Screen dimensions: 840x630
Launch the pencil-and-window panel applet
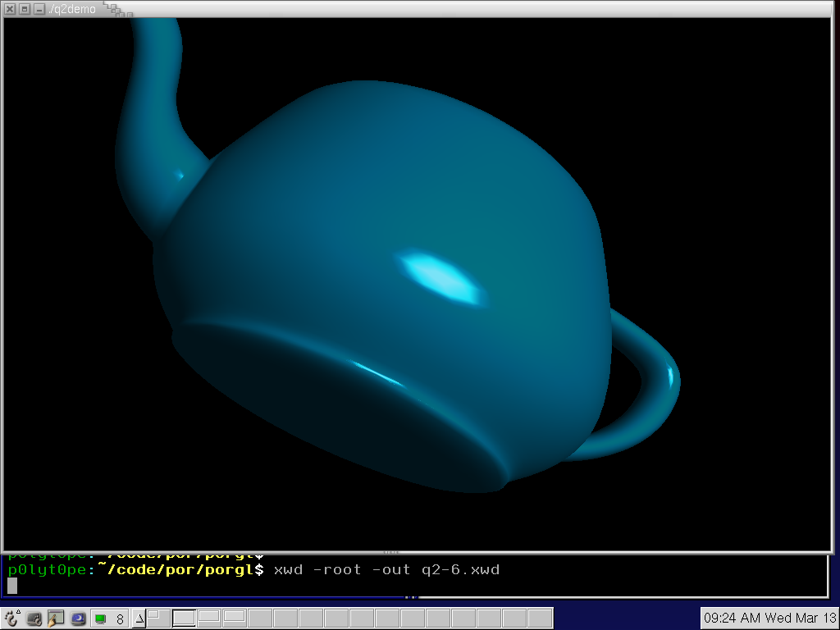(56, 619)
